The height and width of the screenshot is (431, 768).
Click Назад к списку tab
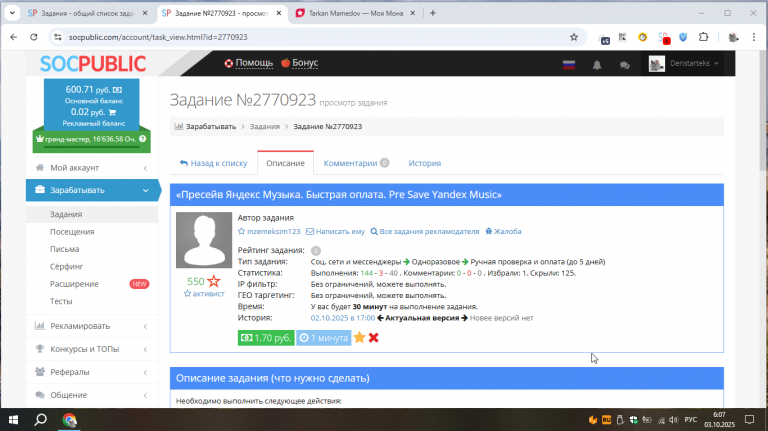(x=214, y=163)
